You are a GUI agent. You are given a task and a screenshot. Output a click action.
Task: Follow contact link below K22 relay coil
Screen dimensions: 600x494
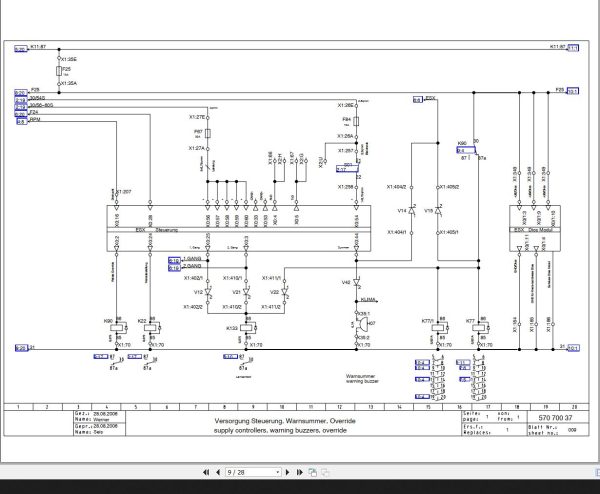[135, 357]
